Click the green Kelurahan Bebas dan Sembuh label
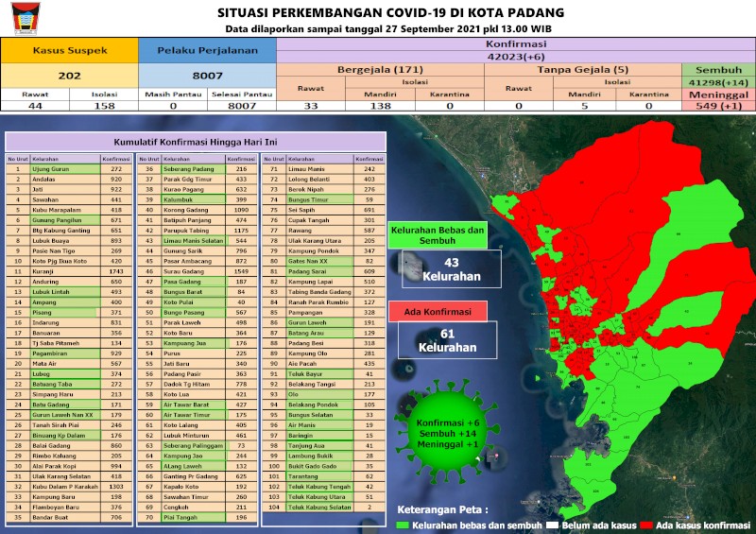The height and width of the screenshot is (534, 756). (x=438, y=235)
